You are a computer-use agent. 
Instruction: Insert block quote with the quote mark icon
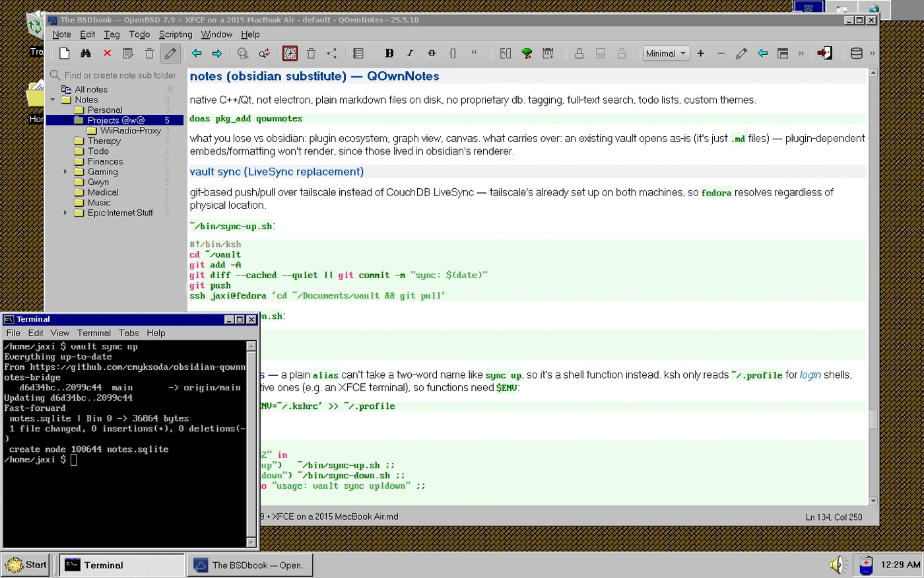pyautogui.click(x=474, y=54)
